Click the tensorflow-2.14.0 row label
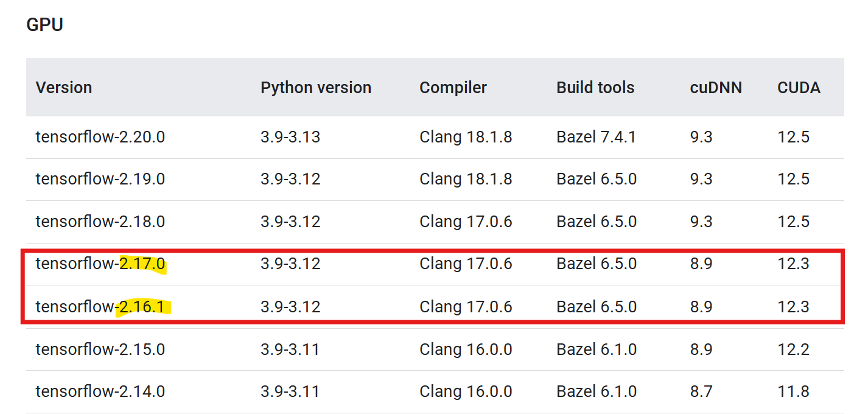The image size is (868, 414). [100, 391]
